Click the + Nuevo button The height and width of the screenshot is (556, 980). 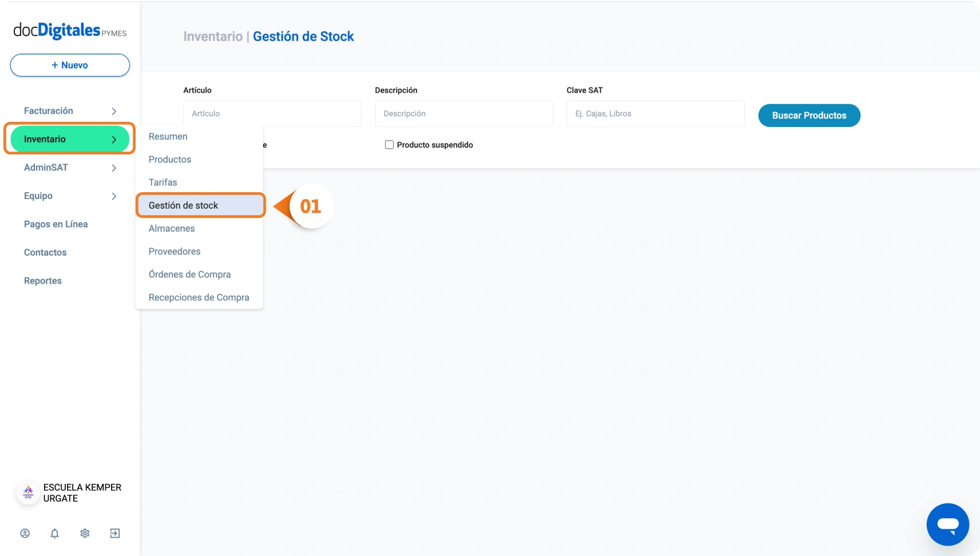coord(70,65)
